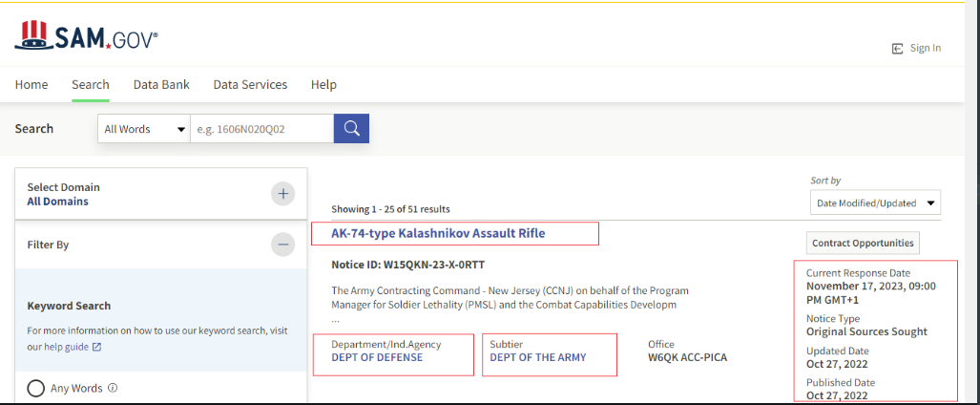Select the Any Words radio button

pyautogui.click(x=36, y=389)
